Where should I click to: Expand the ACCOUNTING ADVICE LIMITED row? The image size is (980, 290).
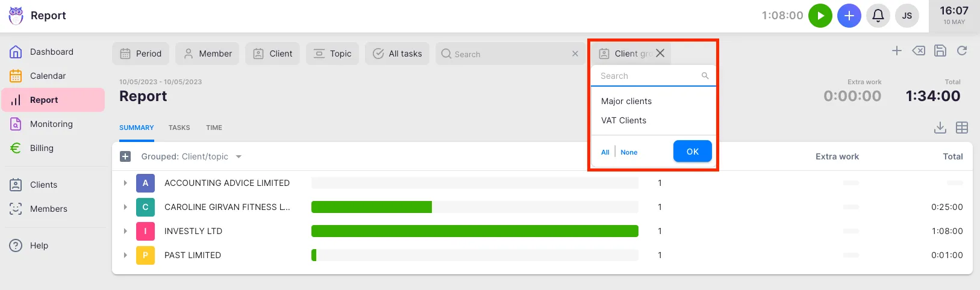pos(125,183)
